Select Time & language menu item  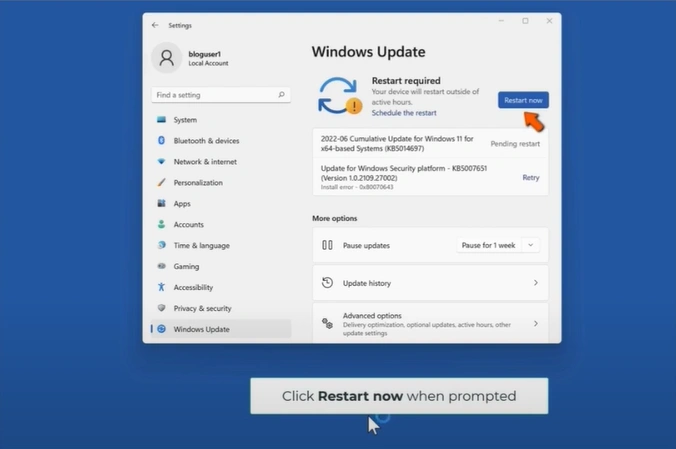point(201,246)
